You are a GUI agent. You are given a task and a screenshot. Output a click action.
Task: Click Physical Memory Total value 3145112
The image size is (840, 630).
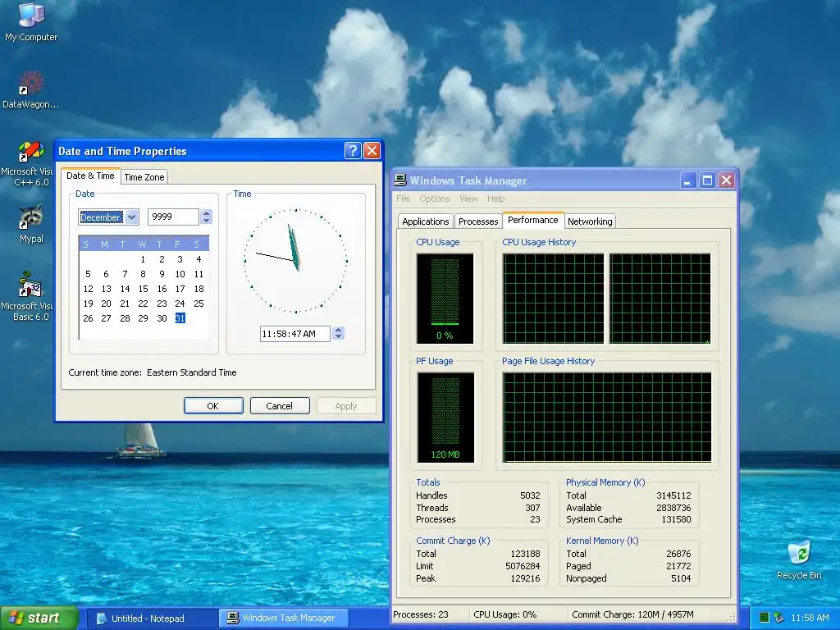673,495
